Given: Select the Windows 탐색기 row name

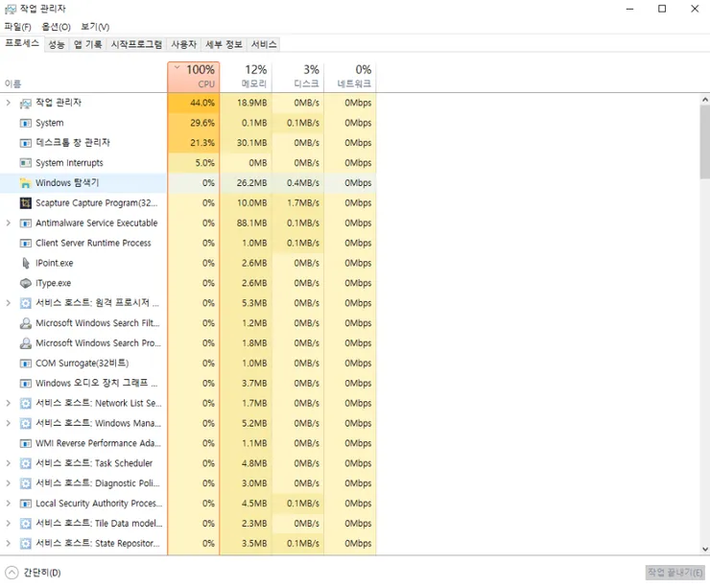Looking at the screenshot, I should [x=67, y=183].
